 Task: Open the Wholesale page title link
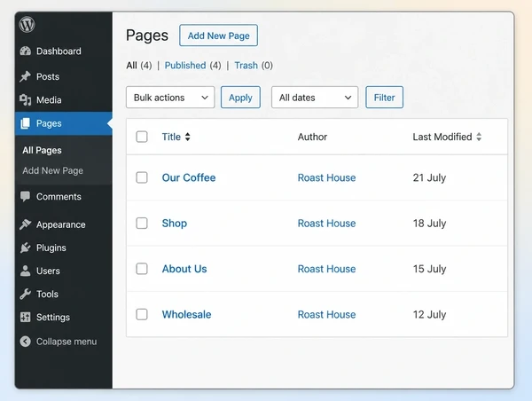[186, 314]
